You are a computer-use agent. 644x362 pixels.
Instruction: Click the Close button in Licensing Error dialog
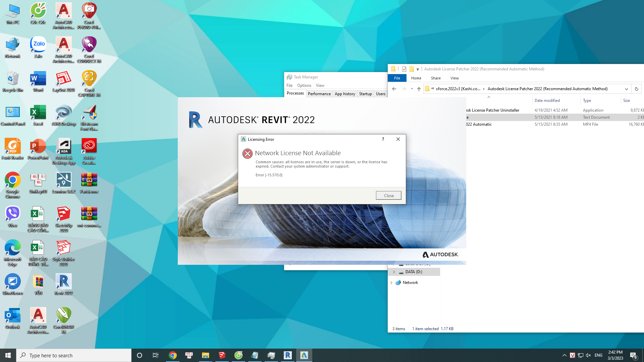[x=389, y=195]
